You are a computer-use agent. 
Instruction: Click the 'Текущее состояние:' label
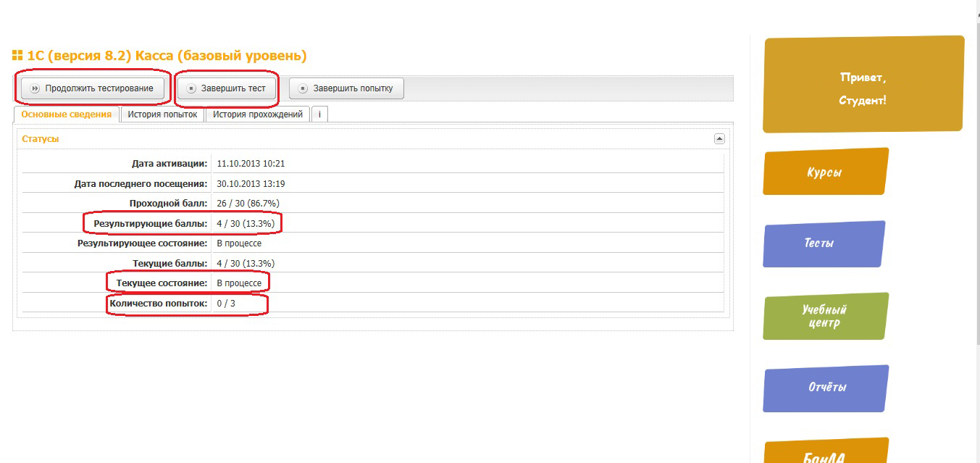point(162,283)
